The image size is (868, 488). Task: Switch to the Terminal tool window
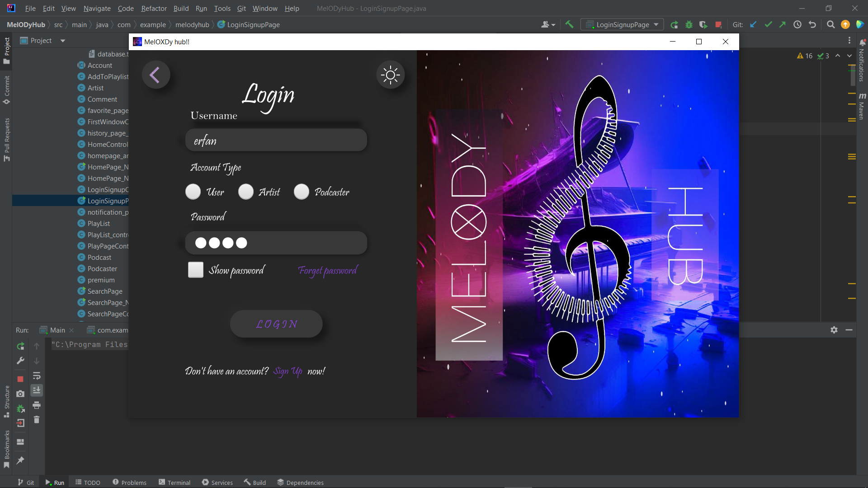[178, 482]
